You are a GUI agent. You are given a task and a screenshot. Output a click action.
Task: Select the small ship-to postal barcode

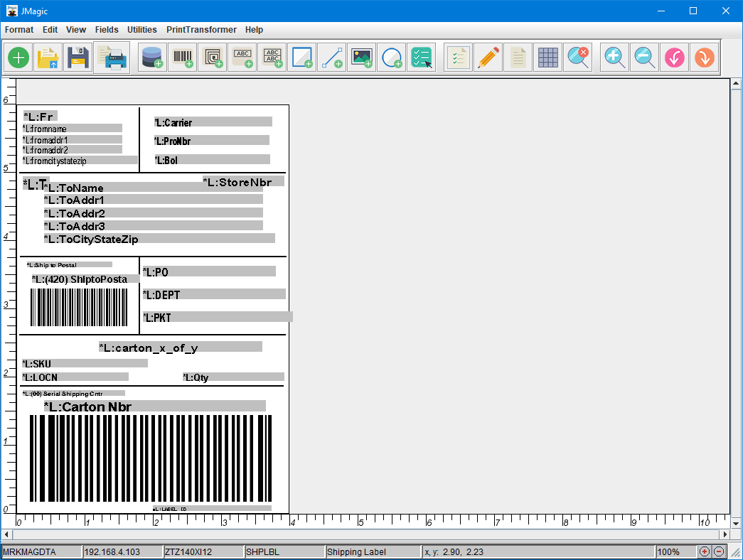click(79, 307)
